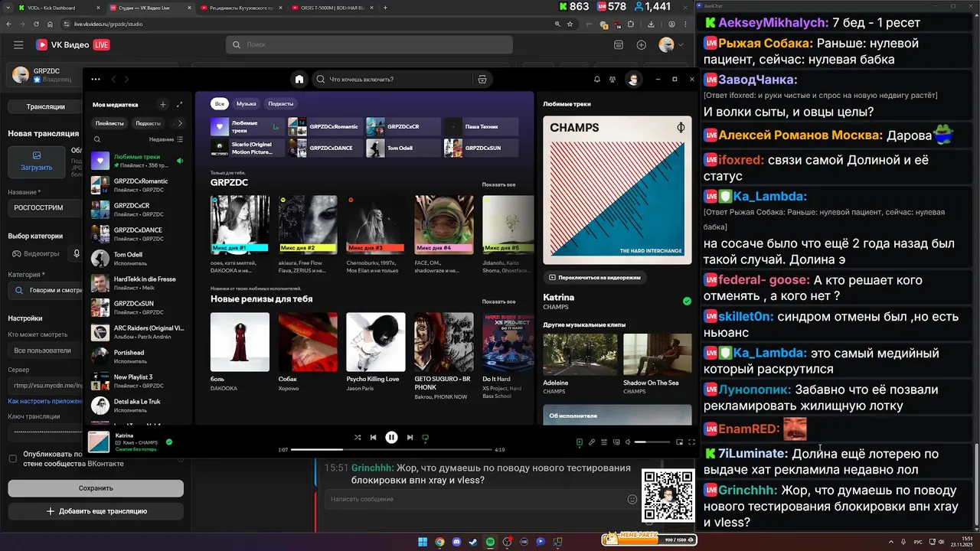Open Видеоигры category selector
Image resolution: width=980 pixels, height=551 pixels.
pos(37,253)
